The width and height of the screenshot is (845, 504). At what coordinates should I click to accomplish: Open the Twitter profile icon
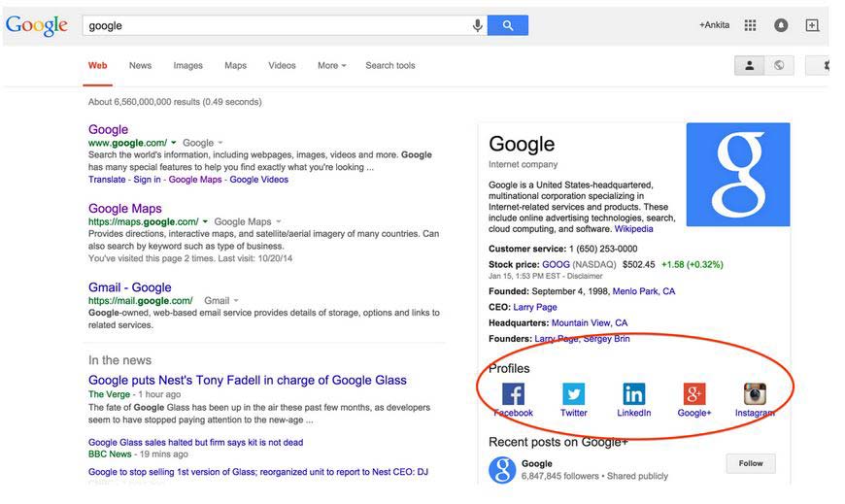click(x=574, y=393)
